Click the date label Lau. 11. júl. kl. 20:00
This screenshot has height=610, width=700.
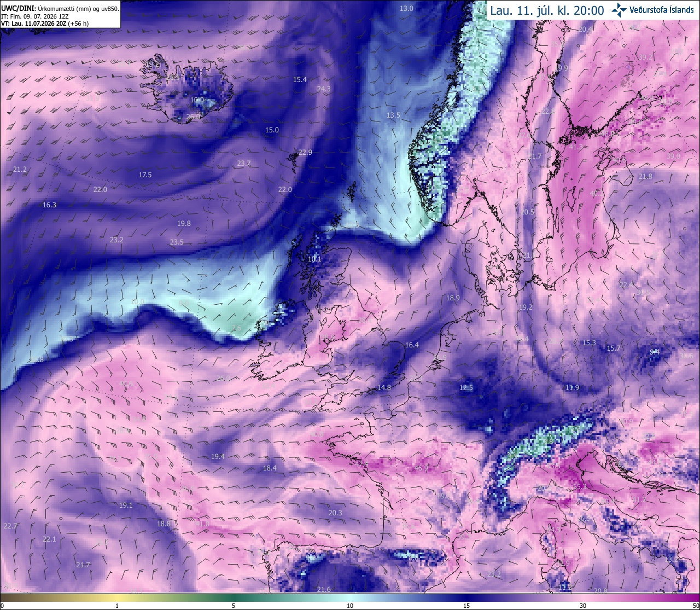coord(547,10)
